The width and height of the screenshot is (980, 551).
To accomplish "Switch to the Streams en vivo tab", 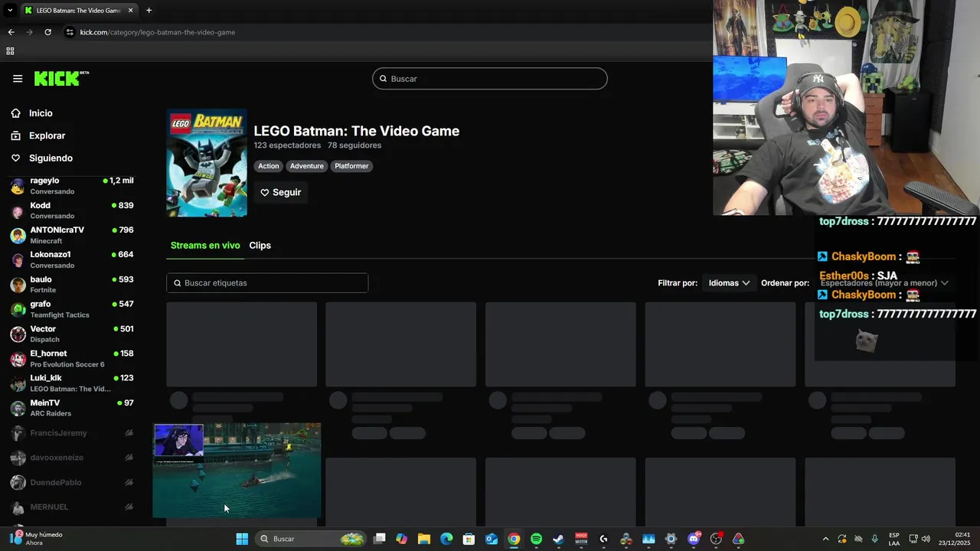I will coord(205,246).
